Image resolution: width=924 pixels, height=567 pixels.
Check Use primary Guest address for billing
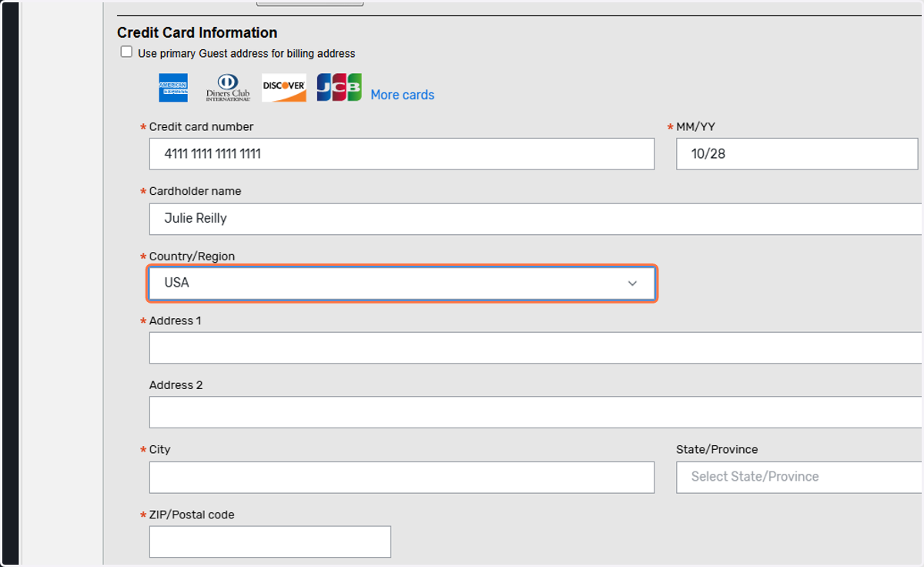(126, 52)
